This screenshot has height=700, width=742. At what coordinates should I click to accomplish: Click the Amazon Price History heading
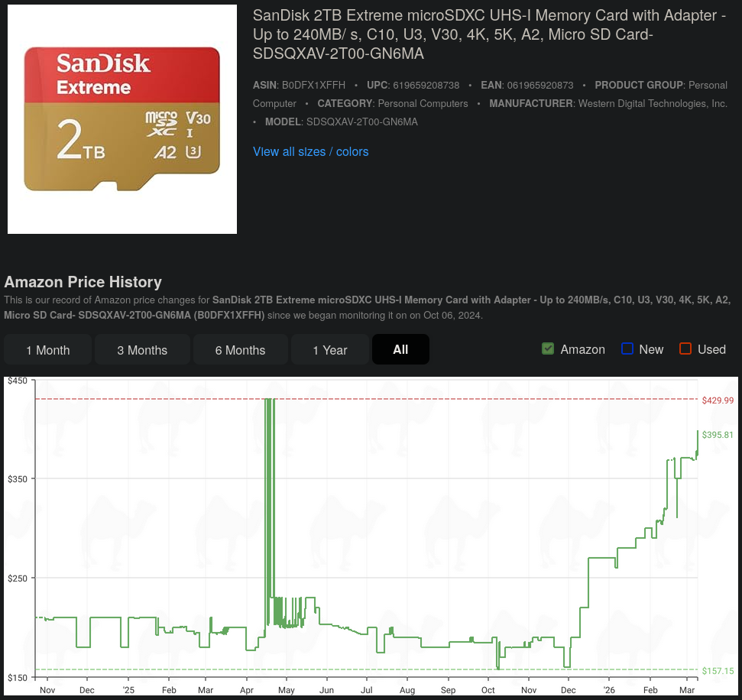click(83, 282)
